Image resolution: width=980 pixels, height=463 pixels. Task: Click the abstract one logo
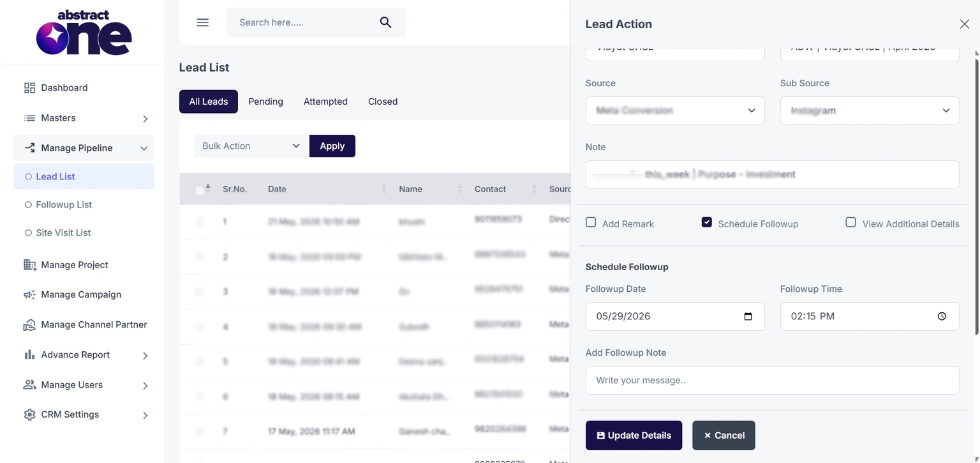point(84,32)
